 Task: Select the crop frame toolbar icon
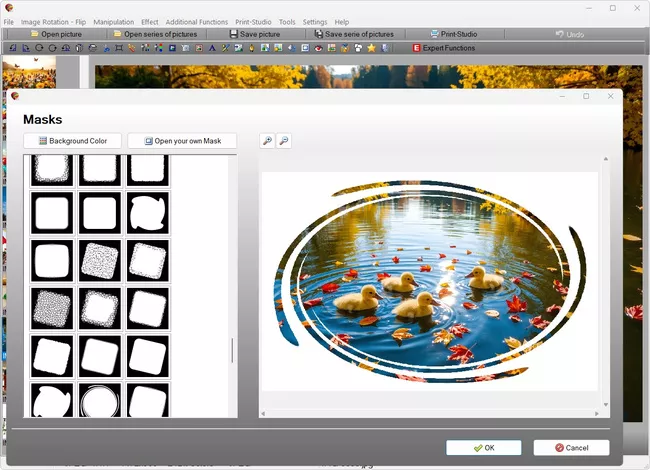click(x=119, y=48)
